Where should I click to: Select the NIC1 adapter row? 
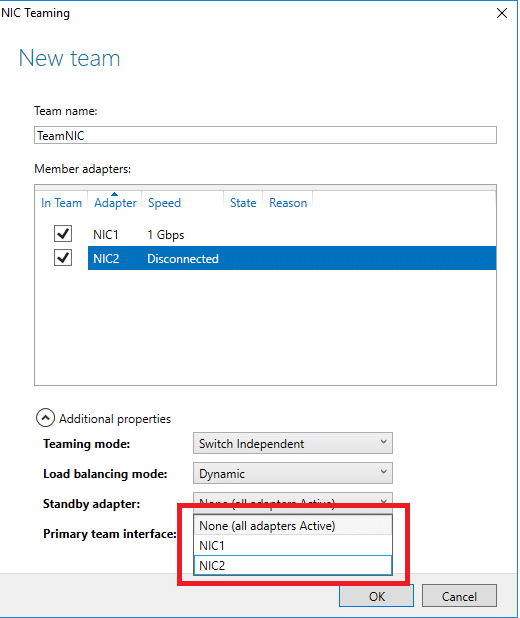292,235
